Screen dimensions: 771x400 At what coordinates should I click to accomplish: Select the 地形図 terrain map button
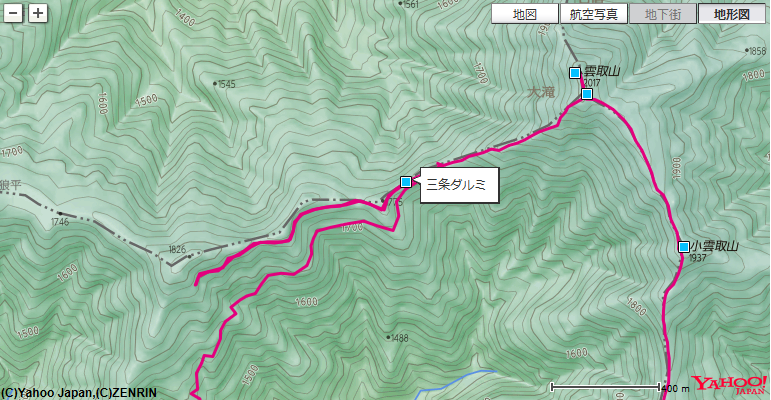pyautogui.click(x=732, y=14)
